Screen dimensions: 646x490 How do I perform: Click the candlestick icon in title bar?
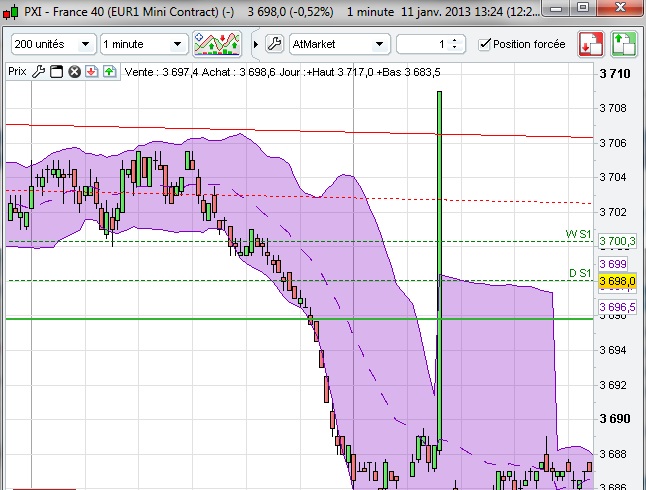pyautogui.click(x=11, y=12)
